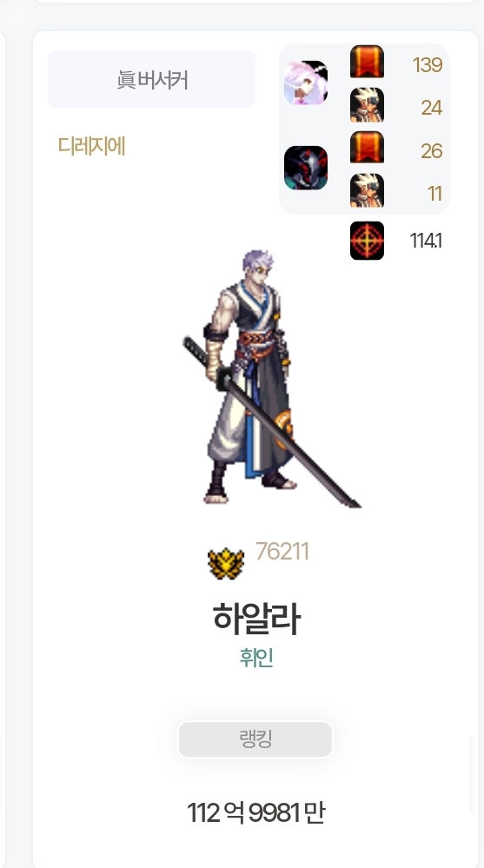Click the pink-haired character portrait icon

306,83
